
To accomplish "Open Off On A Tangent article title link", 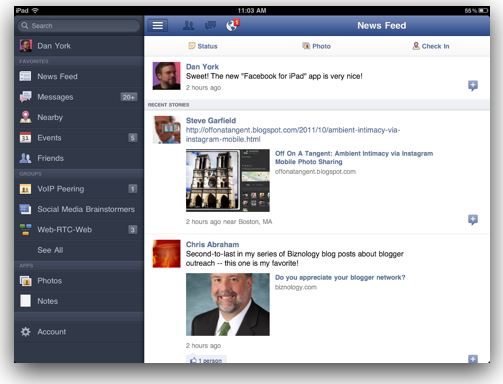I will click(x=354, y=157).
